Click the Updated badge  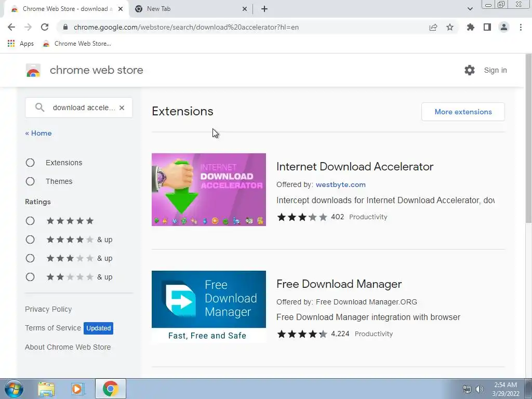(x=98, y=328)
